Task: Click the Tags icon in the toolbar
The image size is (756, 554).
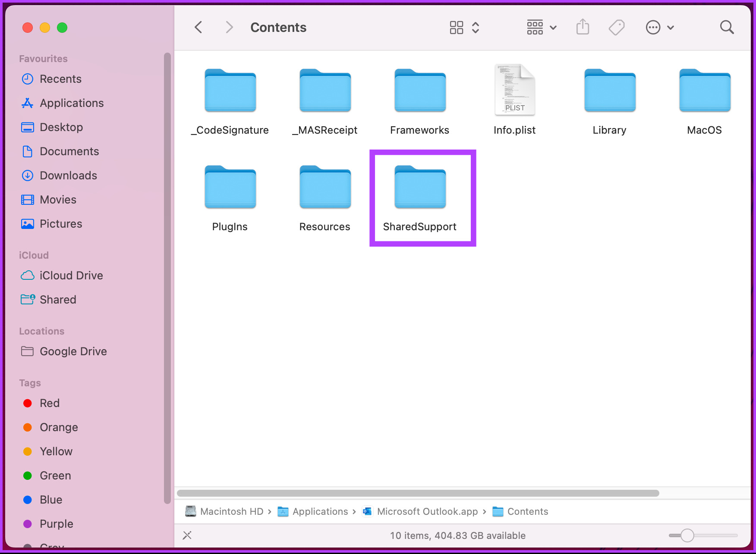Action: 617,27
